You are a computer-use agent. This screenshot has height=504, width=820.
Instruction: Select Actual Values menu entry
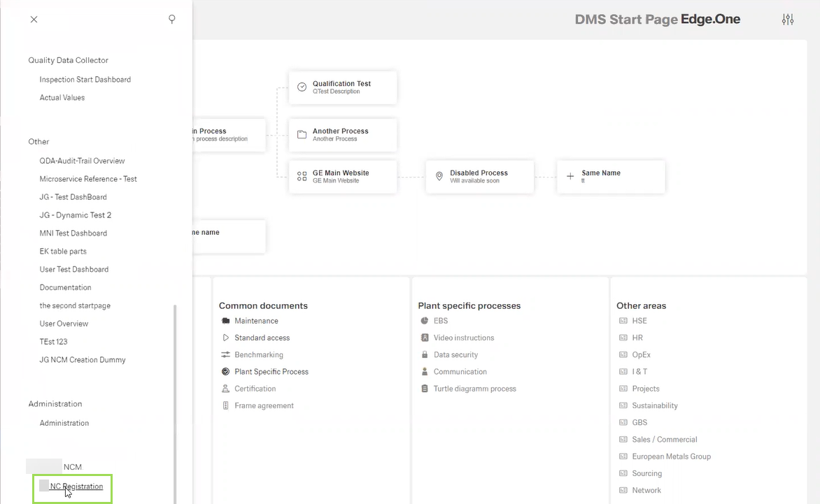tap(62, 98)
